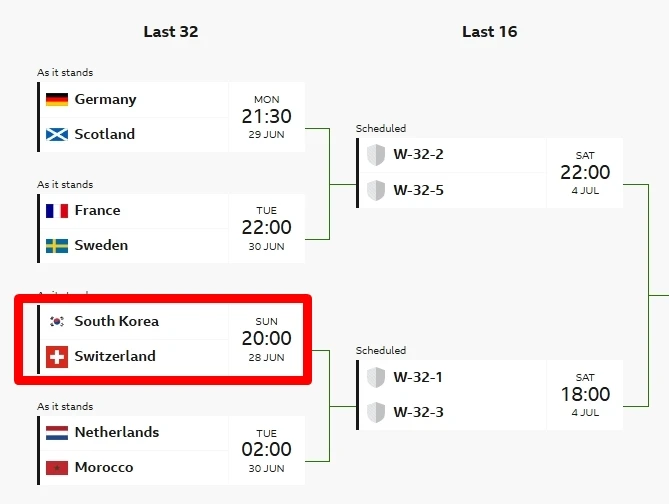Open the Morocco team name link
Viewport: 669px width, 504px height.
104,467
